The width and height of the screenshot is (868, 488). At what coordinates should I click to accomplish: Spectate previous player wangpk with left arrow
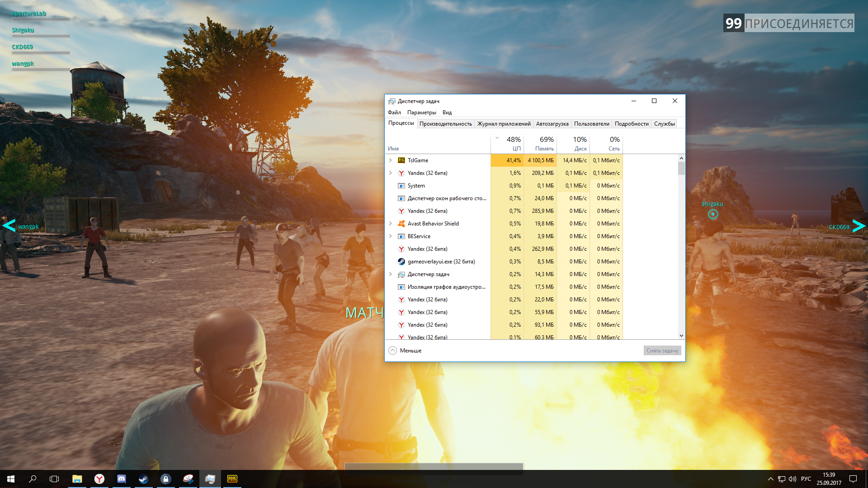pyautogui.click(x=9, y=225)
